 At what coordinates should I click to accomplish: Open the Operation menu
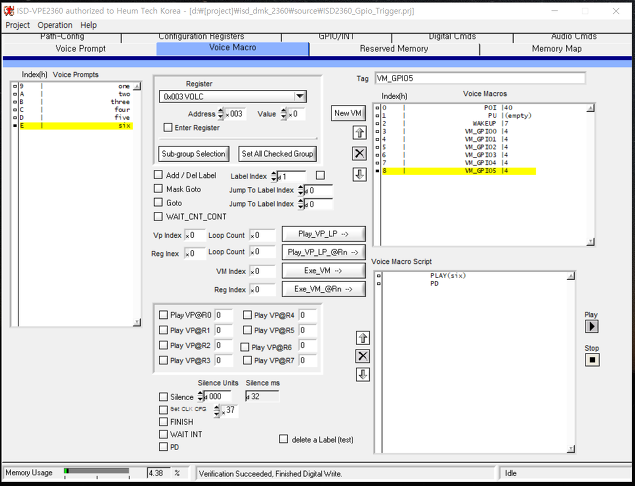[55, 25]
